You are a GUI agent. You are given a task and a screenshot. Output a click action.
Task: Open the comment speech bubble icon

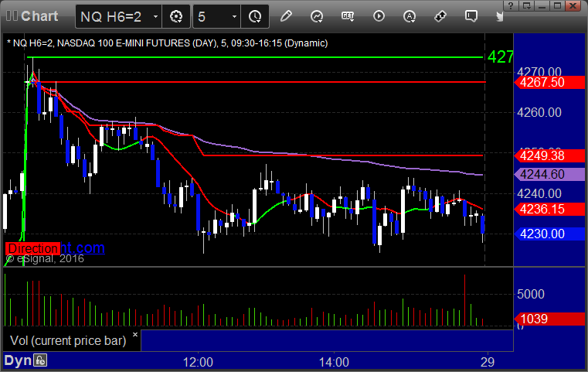[471, 16]
